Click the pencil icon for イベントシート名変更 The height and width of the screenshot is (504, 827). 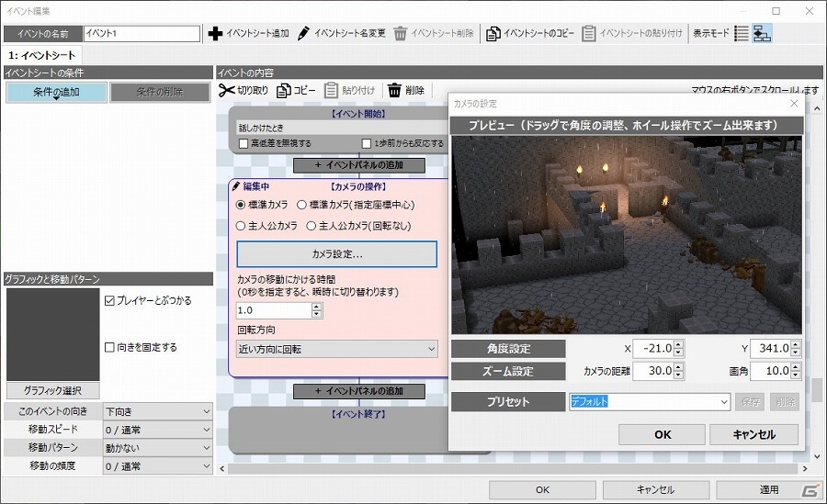(x=303, y=34)
